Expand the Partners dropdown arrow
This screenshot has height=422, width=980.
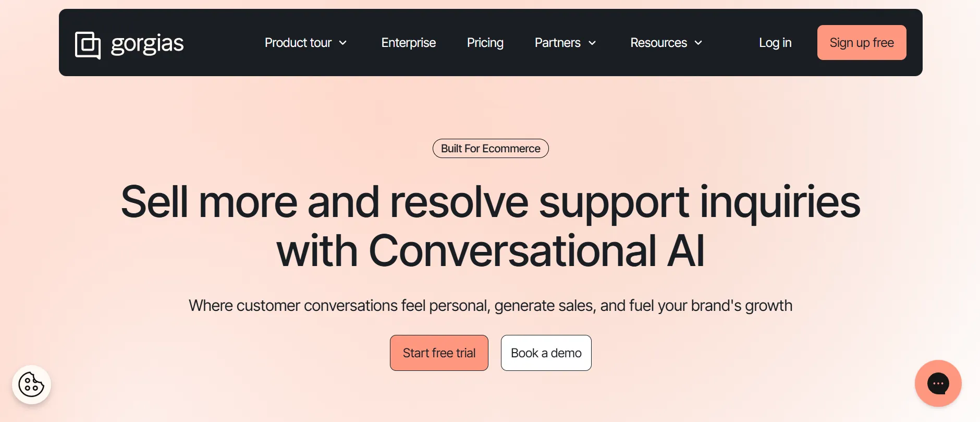tap(592, 43)
